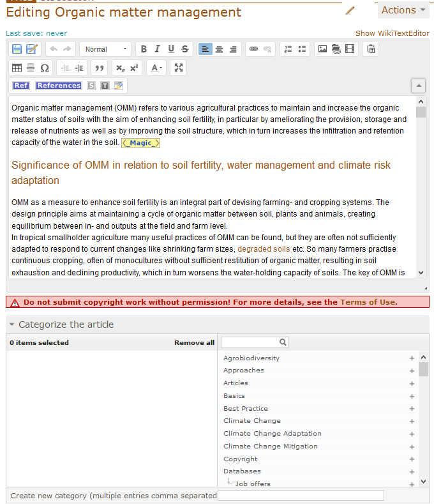Insert a table using the table icon
The width and height of the screenshot is (434, 504).
[17, 68]
